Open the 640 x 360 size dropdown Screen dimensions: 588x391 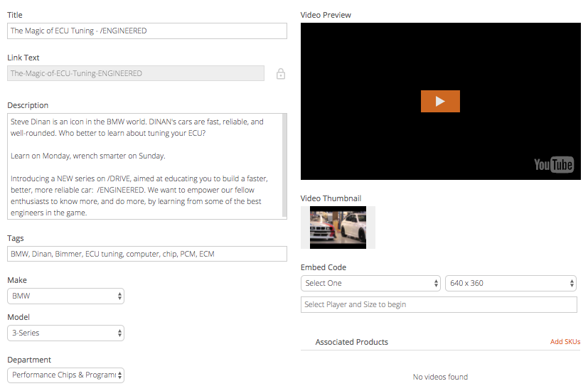coord(511,284)
